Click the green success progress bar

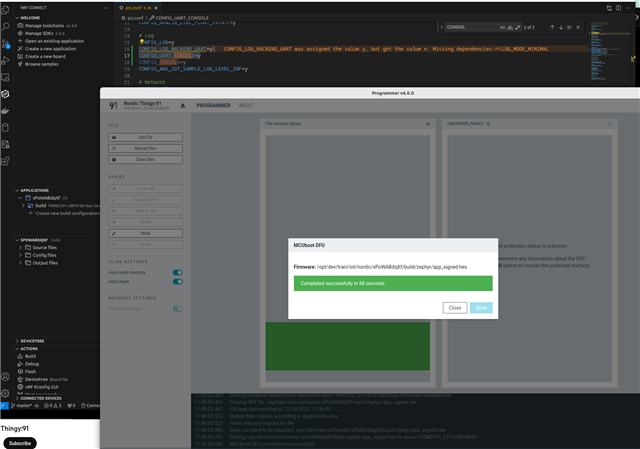(393, 283)
